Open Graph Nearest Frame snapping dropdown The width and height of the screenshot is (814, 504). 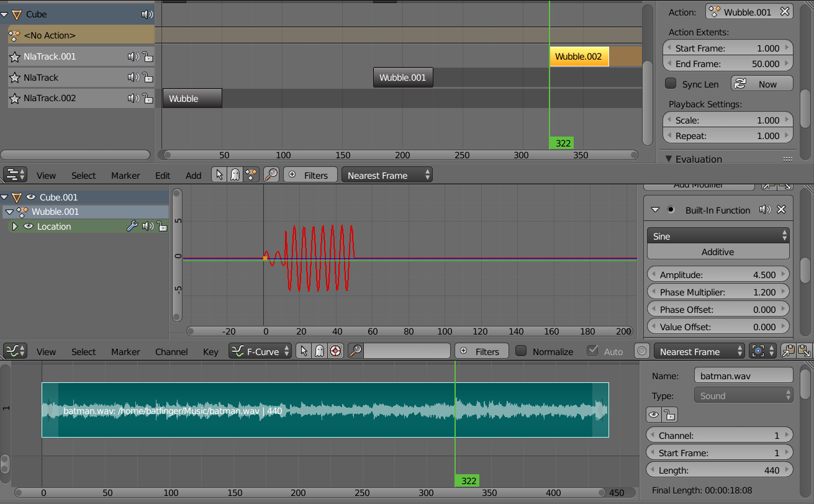(699, 351)
